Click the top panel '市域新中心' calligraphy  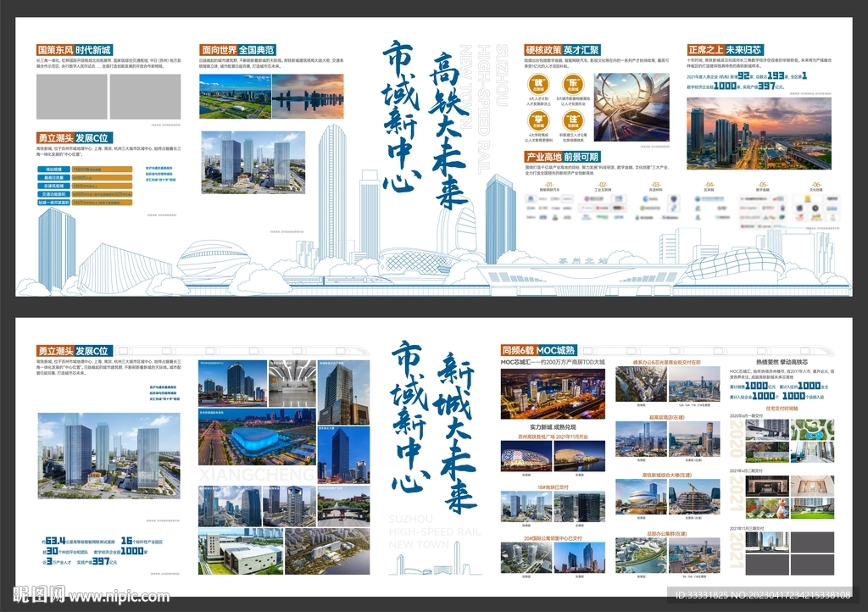click(401, 116)
